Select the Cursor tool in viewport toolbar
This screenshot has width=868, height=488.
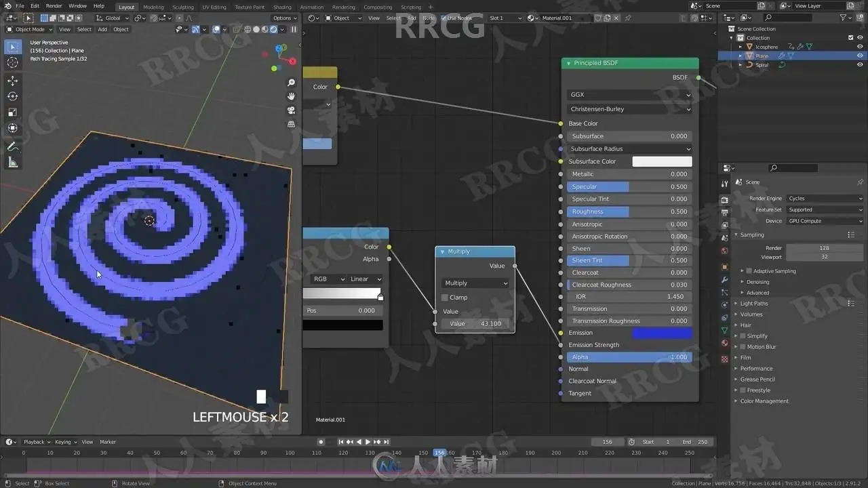[12, 62]
